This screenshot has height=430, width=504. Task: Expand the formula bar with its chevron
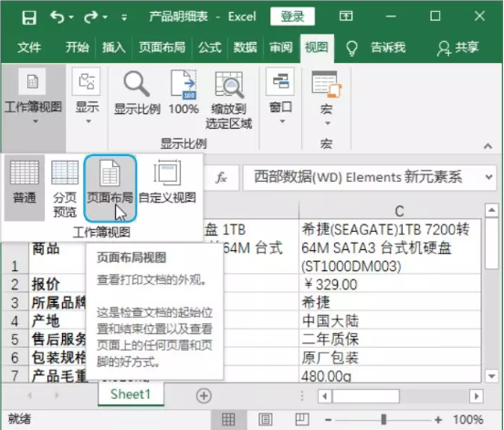click(x=488, y=177)
